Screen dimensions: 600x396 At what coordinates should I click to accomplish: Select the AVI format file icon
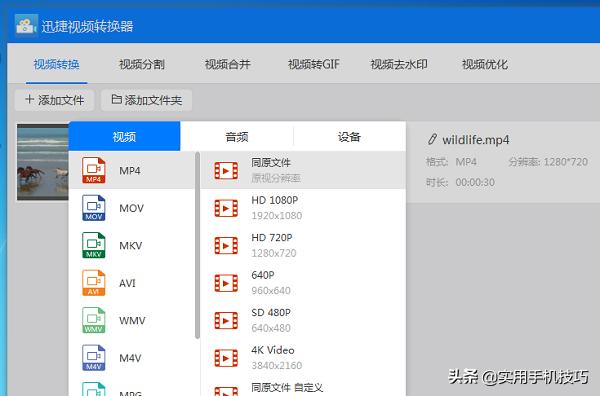pos(93,283)
